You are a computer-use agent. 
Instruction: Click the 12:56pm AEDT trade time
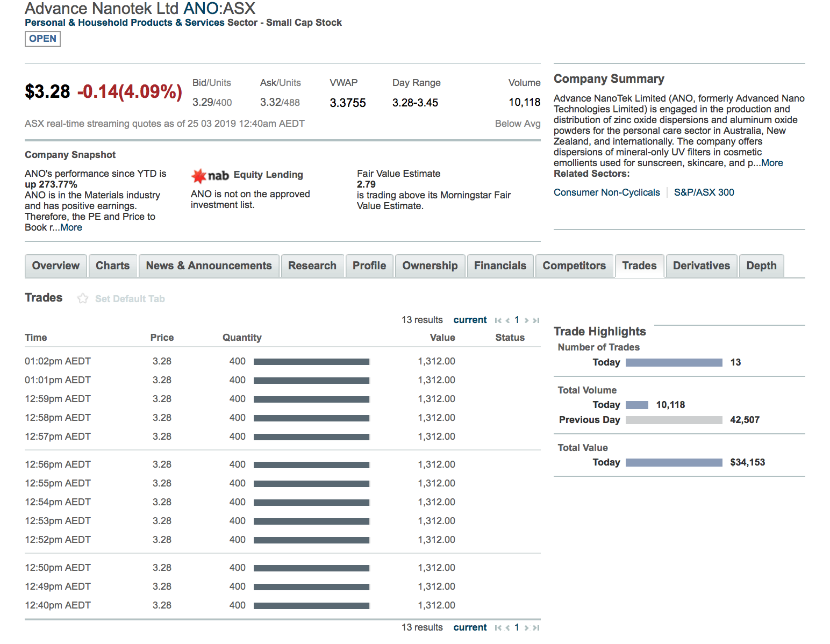(x=58, y=464)
